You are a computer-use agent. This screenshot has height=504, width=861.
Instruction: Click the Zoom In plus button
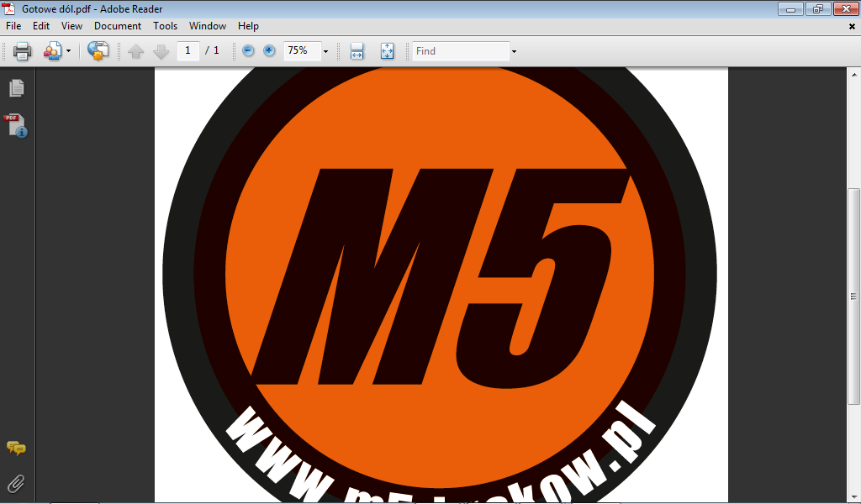[269, 51]
